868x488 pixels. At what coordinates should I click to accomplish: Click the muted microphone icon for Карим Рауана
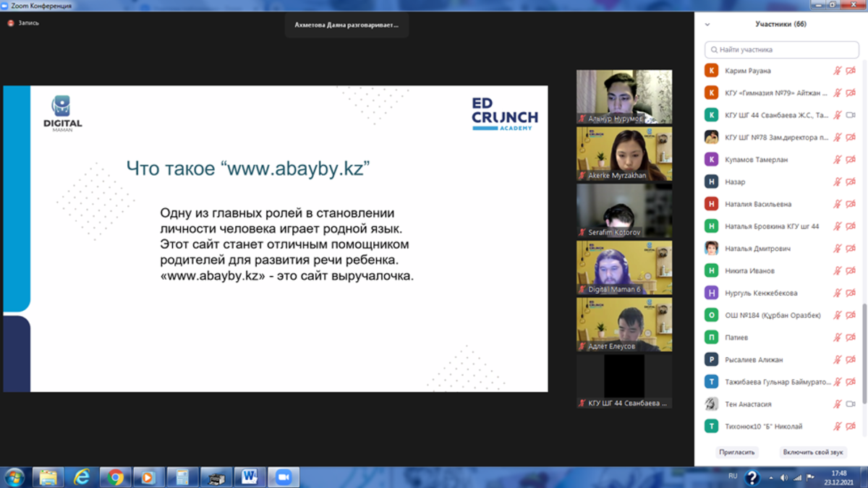tap(837, 71)
